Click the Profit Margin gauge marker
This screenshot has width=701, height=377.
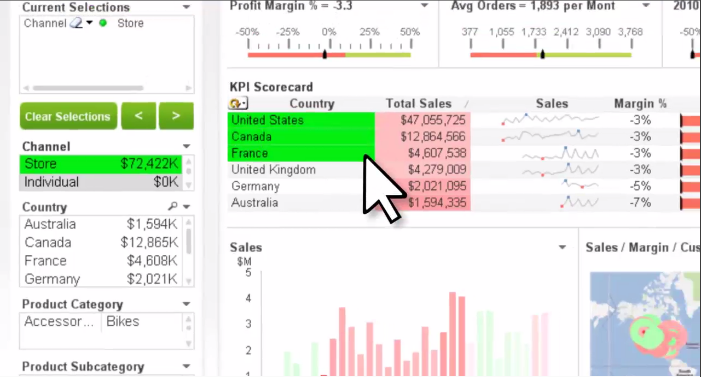pyautogui.click(x=325, y=54)
